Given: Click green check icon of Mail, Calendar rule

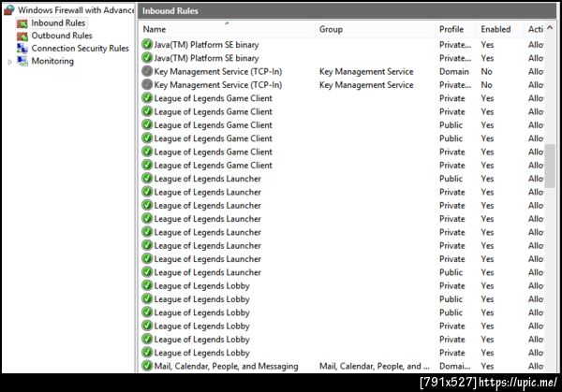Looking at the screenshot, I should click(147, 366).
